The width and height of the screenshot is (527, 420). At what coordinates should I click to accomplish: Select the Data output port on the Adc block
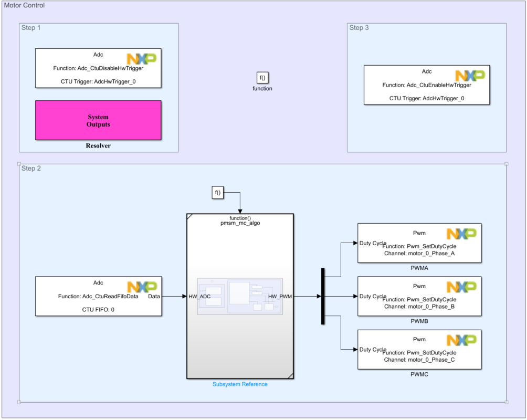pos(155,296)
